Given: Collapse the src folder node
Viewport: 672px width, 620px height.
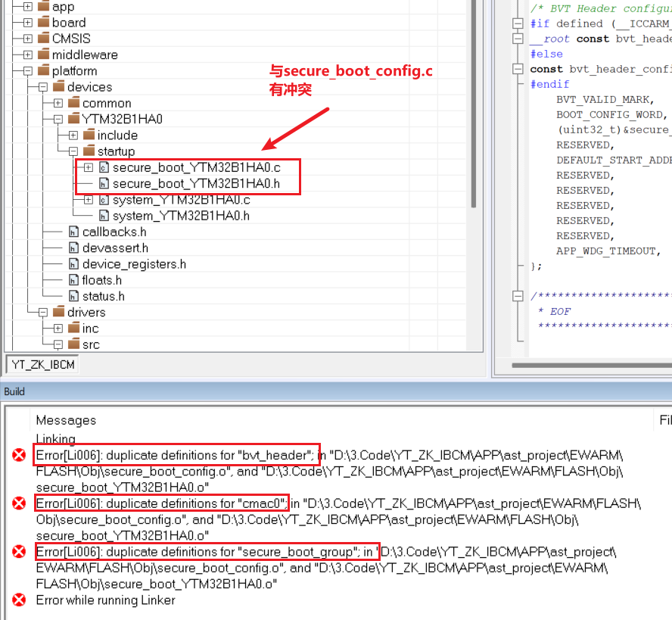Looking at the screenshot, I should click(58, 344).
